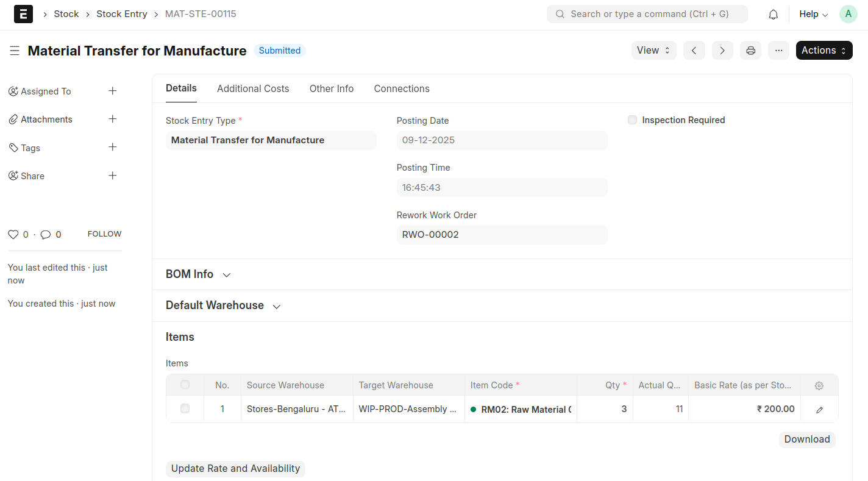868x481 pixels.
Task: Open the three-dots more options menu
Action: [778, 51]
